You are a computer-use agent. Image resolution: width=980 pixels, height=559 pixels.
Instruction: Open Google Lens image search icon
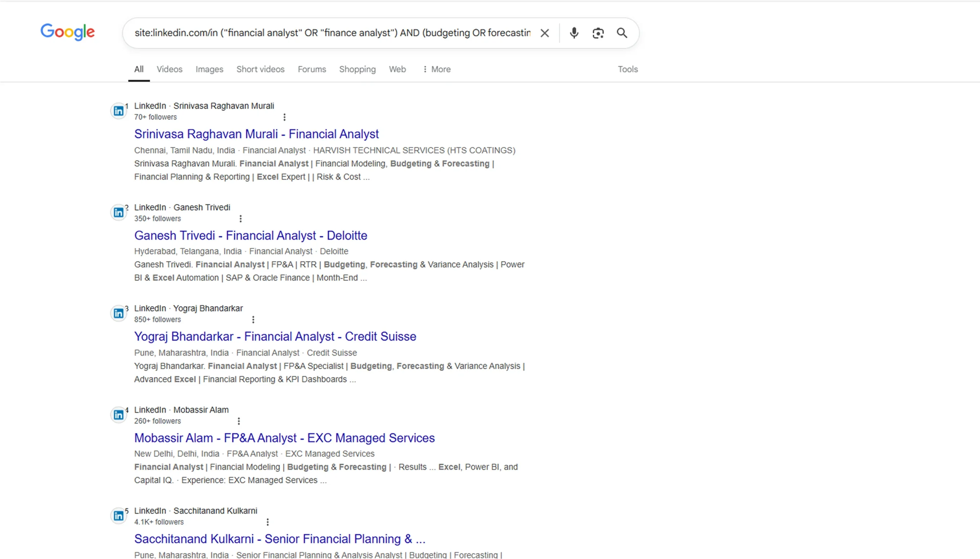click(x=598, y=33)
